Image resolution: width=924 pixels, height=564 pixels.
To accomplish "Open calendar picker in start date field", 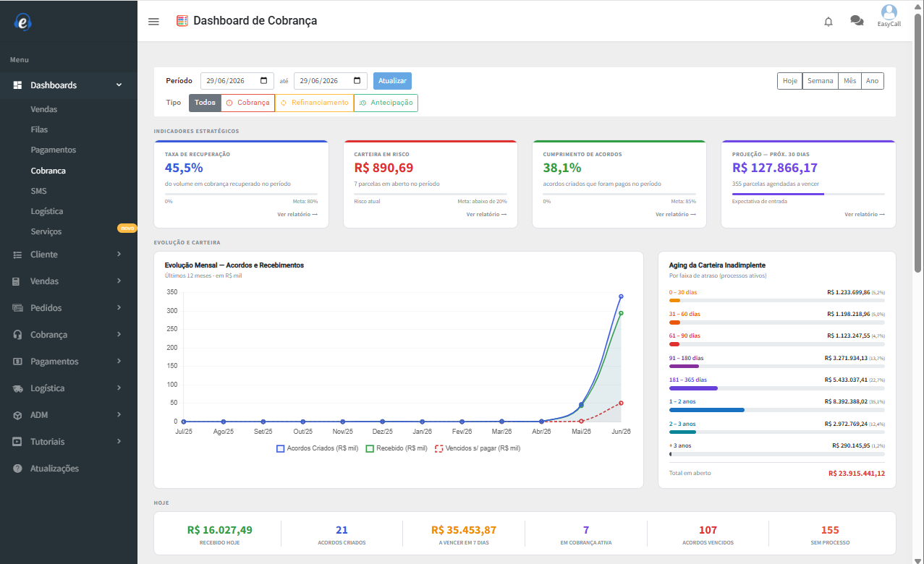I will pos(264,81).
